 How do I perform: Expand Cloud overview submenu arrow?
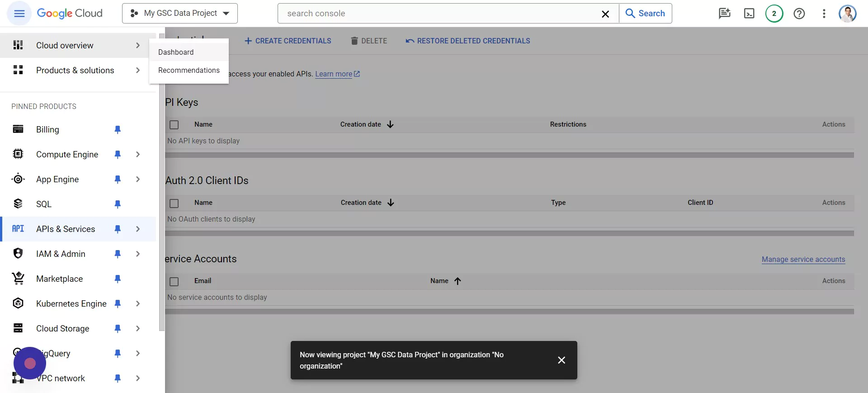(138, 45)
